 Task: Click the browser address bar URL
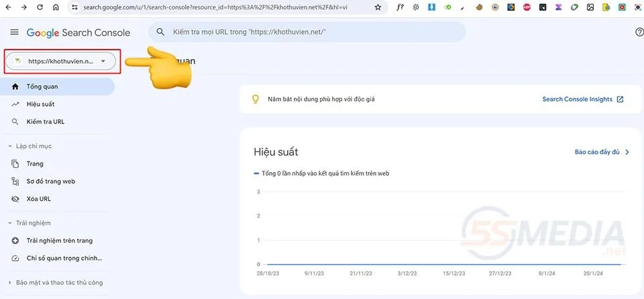pyautogui.click(x=215, y=7)
